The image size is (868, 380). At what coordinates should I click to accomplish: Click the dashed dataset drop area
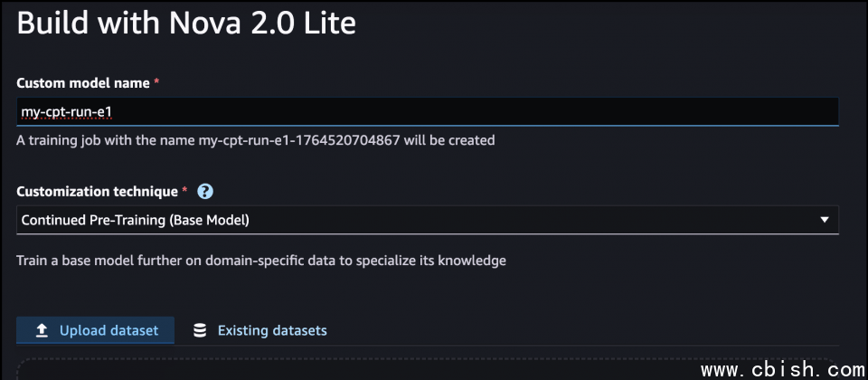click(x=362, y=369)
